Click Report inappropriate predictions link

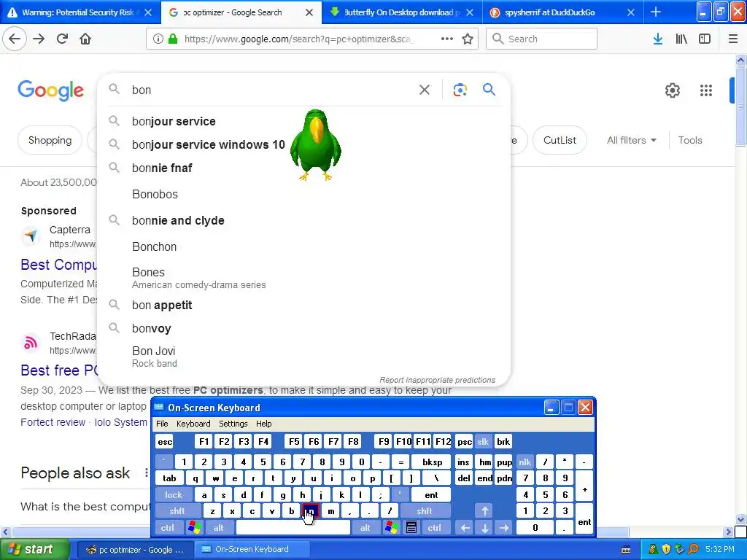pos(438,380)
